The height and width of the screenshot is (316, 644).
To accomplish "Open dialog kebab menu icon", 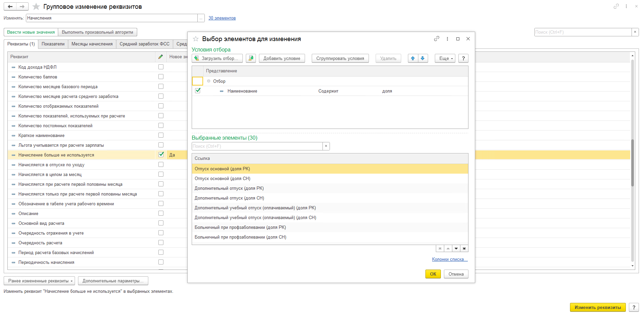I will point(447,39).
